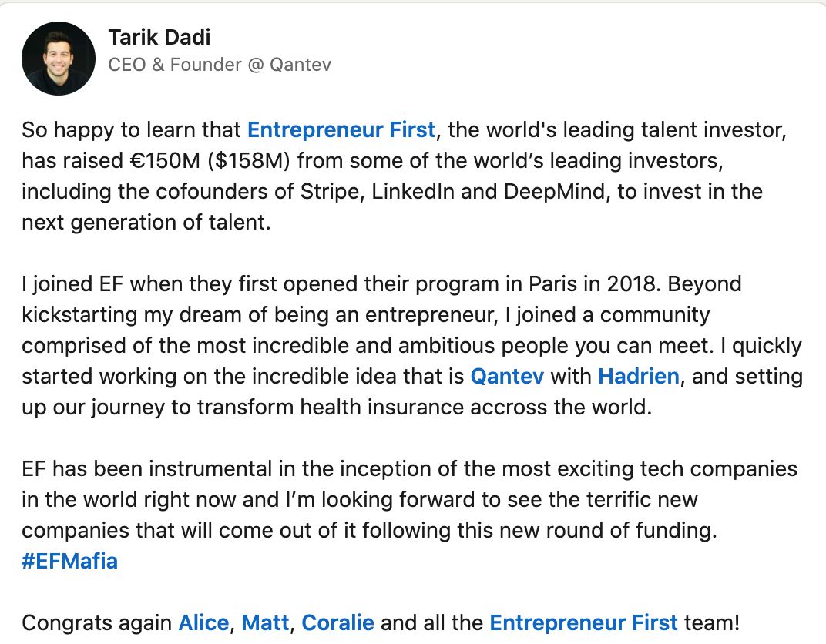
Task: Click Tarik Dadi's profile photo
Action: [59, 59]
